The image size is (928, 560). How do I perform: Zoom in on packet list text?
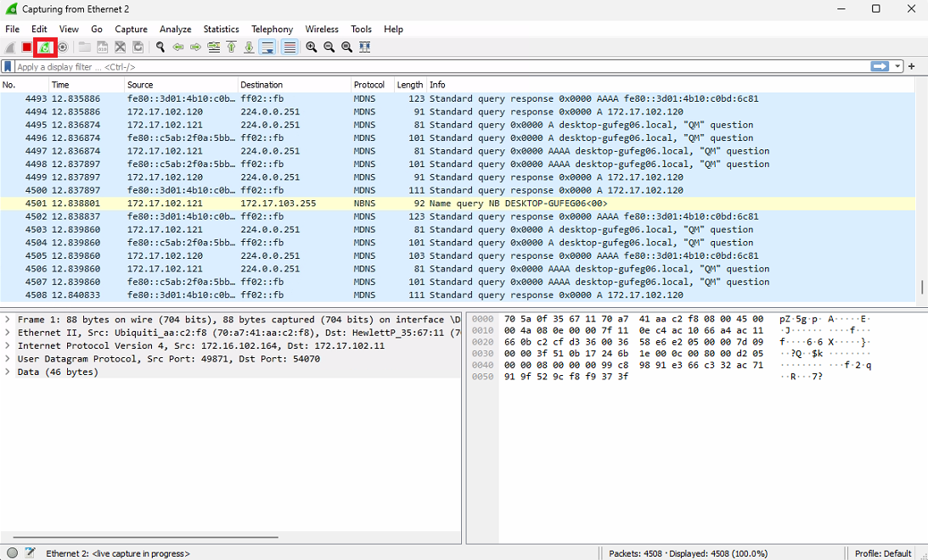312,48
